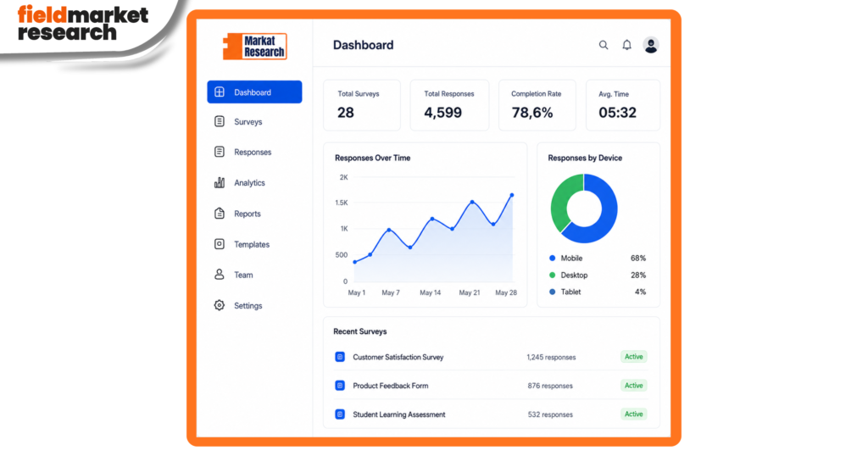868x456 pixels.
Task: Click the Total Responses stat card
Action: click(x=449, y=105)
